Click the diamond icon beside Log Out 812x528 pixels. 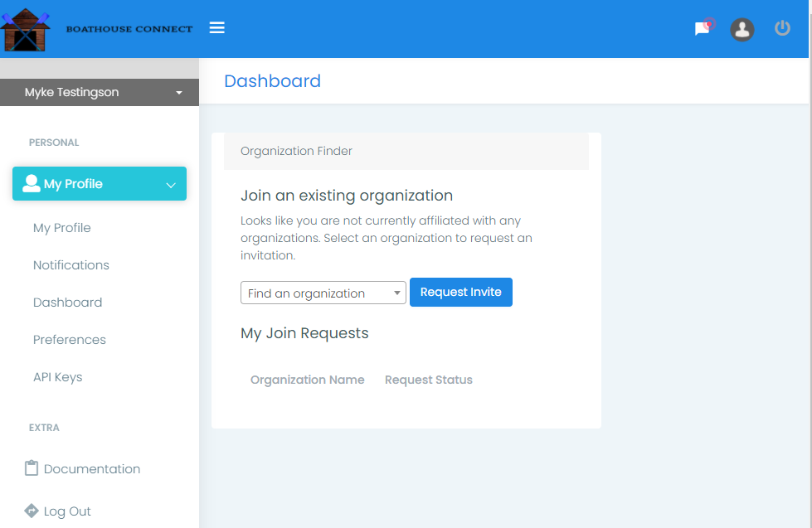click(x=32, y=511)
